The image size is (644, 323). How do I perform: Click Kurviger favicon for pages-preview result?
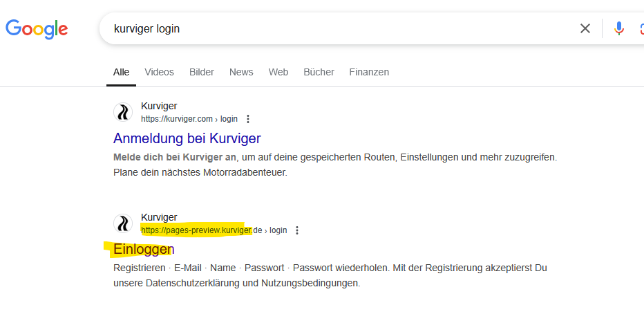123,223
